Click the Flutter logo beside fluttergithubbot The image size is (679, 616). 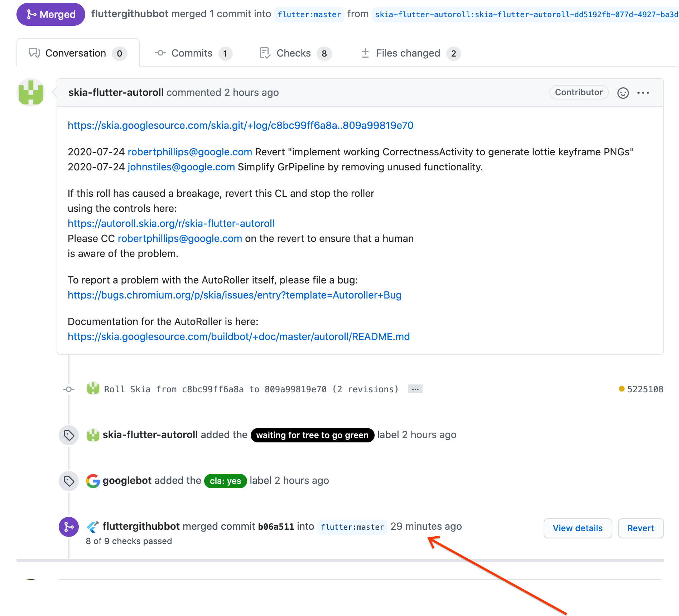point(93,526)
